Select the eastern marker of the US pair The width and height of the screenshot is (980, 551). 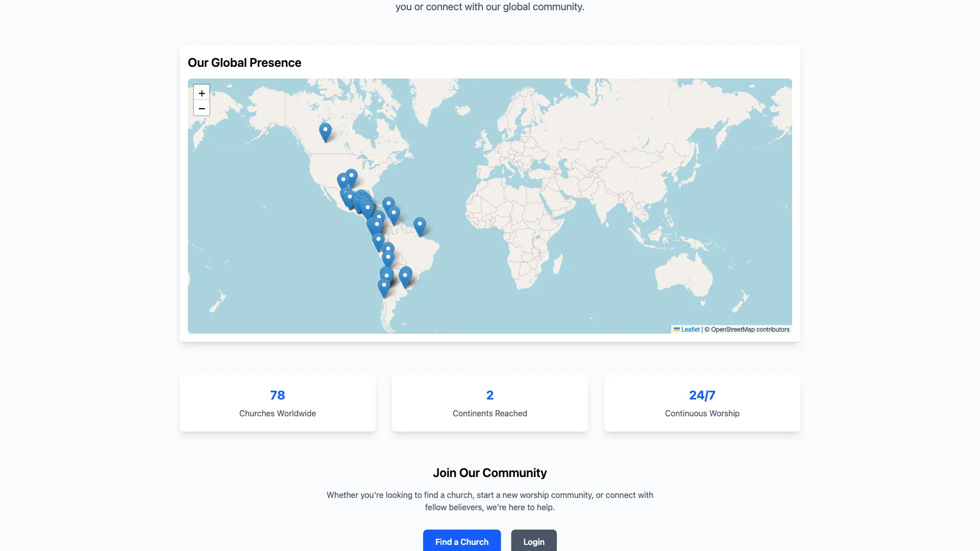[x=351, y=177]
